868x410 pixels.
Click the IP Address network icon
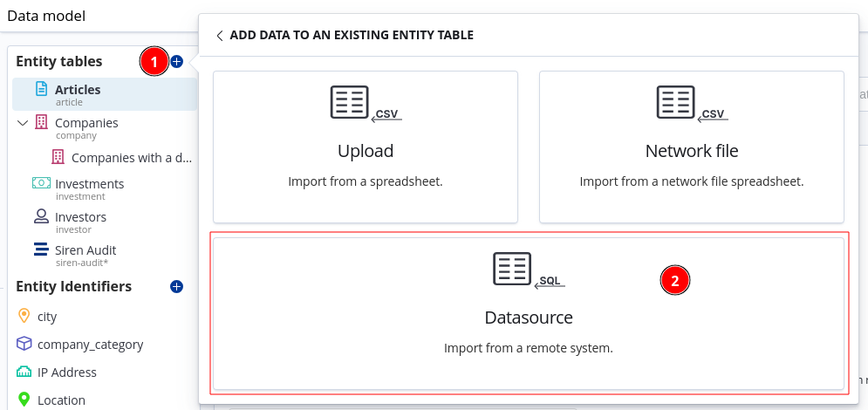pyautogui.click(x=24, y=372)
